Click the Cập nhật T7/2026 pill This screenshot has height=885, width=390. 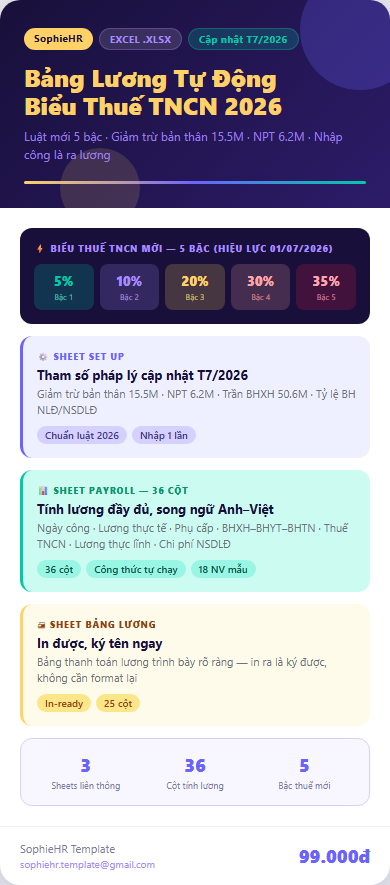243,40
